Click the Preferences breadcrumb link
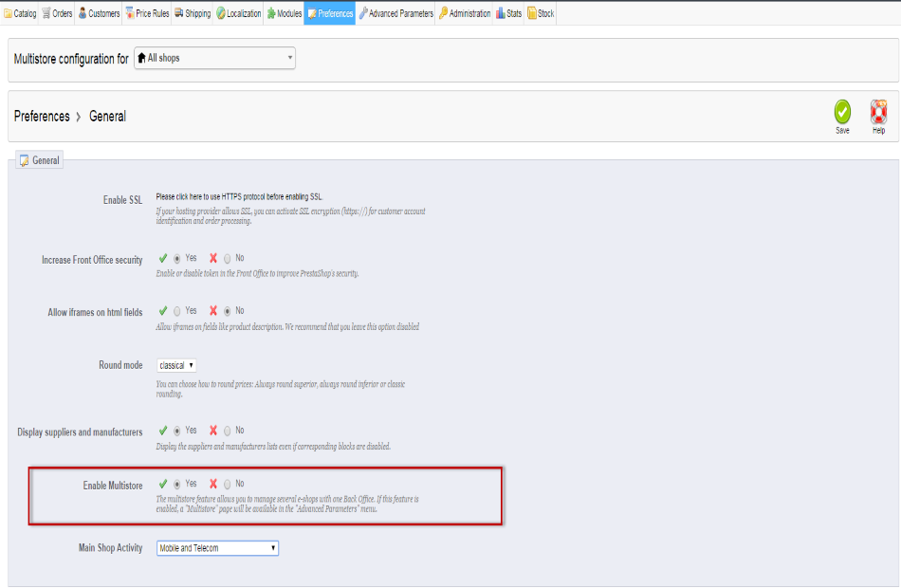Screen dimensions: 901x588 coord(42,116)
